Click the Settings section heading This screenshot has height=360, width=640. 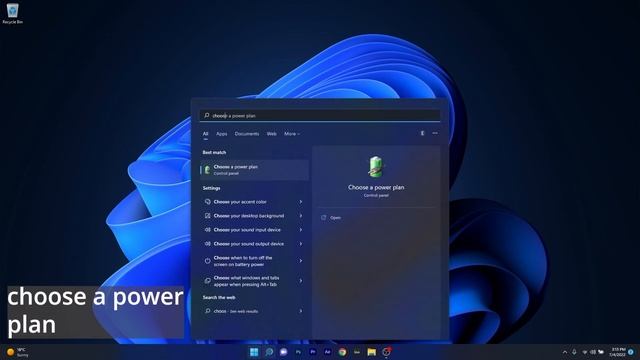pos(211,188)
